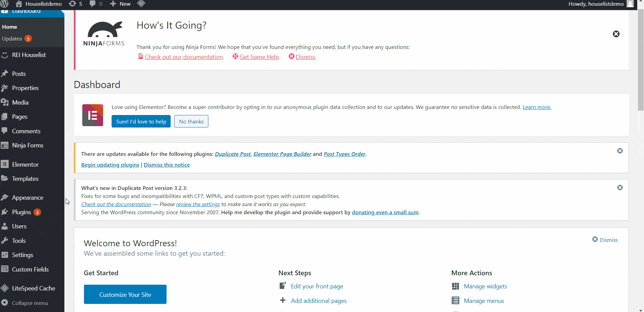Viewport: 644px width, 312px height.
Task: Click the Elementor logo in notice
Action: pos(93,115)
